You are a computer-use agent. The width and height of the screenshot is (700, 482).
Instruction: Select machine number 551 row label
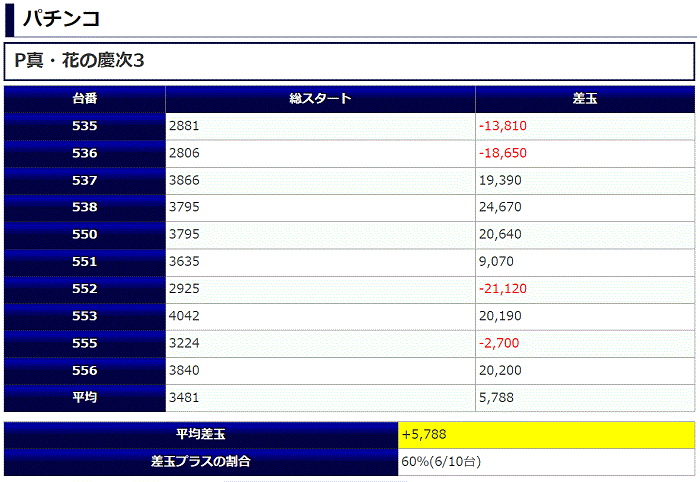click(x=85, y=262)
